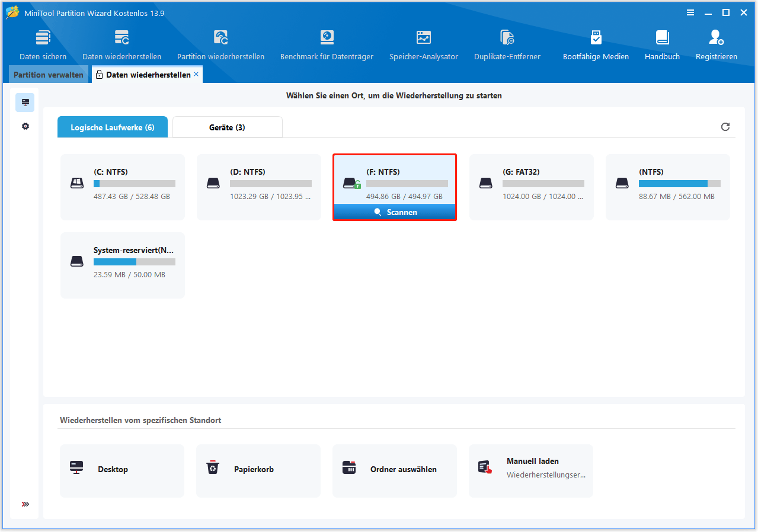Click the refresh drives icon
758x532 pixels.
(725, 127)
